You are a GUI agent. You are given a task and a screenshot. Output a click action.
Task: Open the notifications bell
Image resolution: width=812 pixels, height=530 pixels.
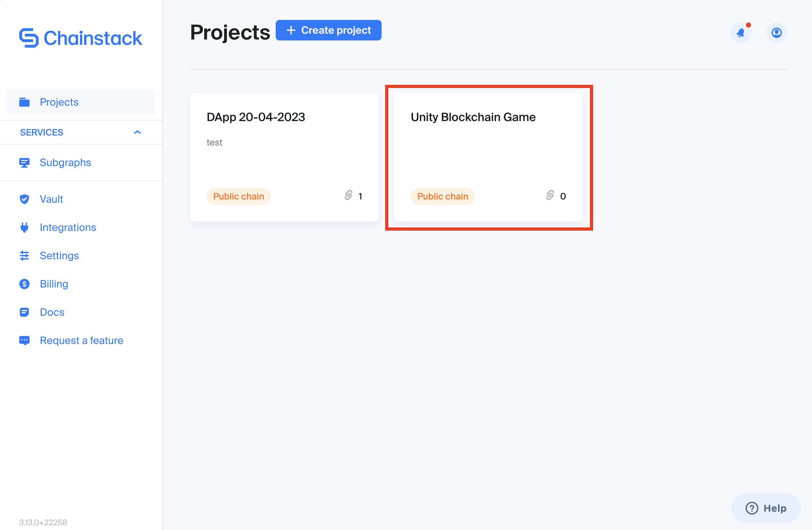pos(741,33)
